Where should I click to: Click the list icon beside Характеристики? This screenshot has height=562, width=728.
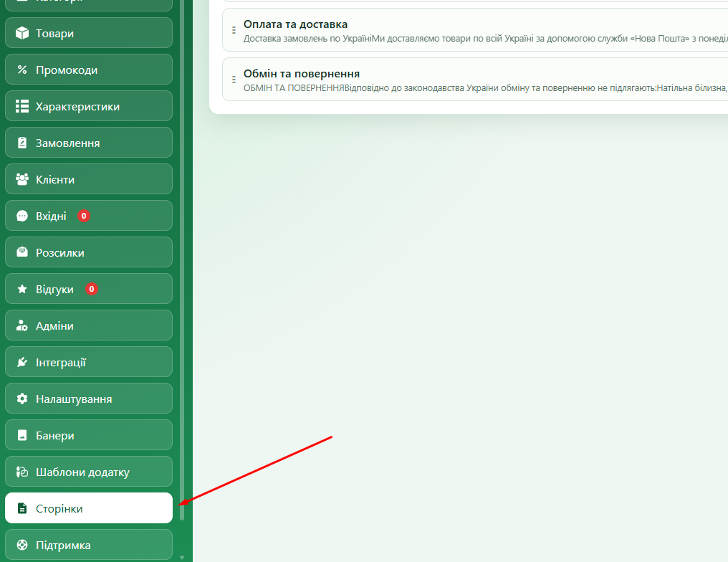21,106
